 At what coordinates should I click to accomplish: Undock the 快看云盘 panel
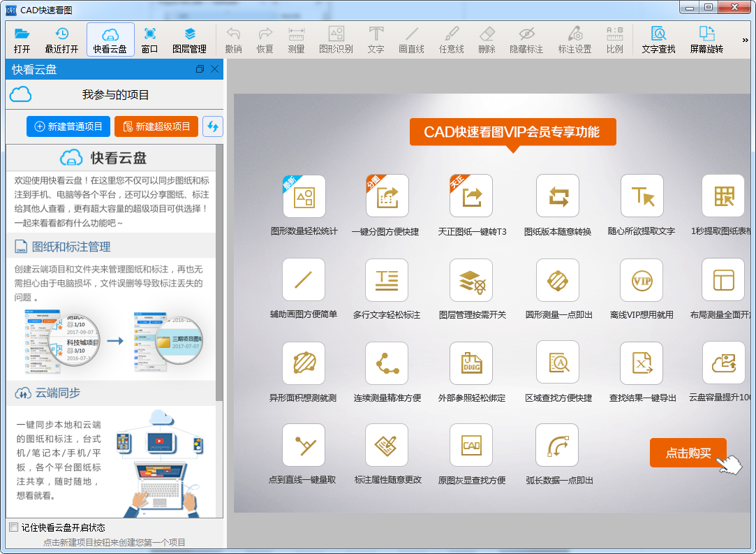click(x=201, y=69)
